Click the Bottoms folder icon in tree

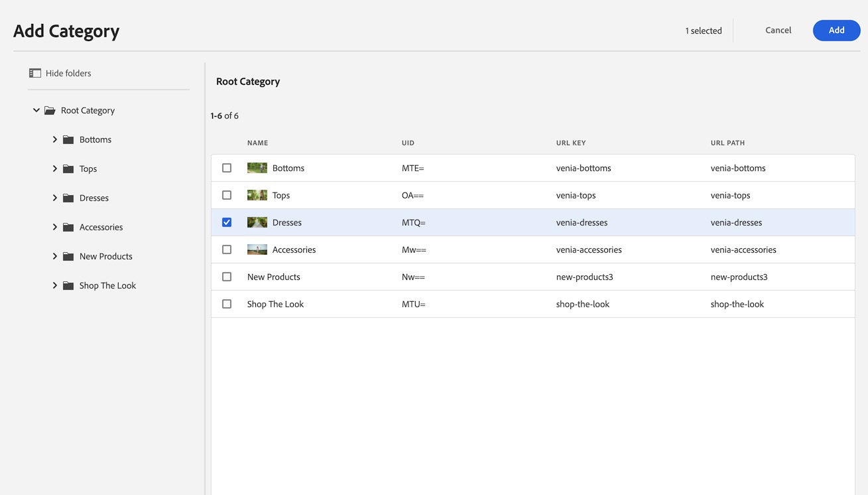(x=68, y=140)
